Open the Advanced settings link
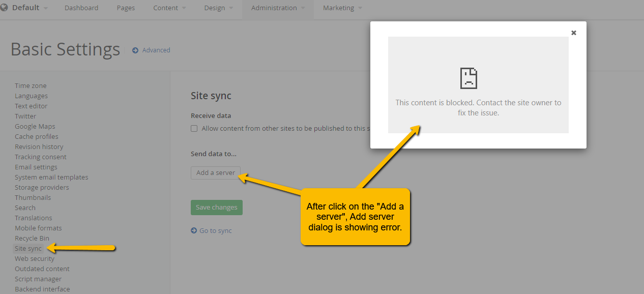The width and height of the screenshot is (644, 294). pyautogui.click(x=156, y=50)
